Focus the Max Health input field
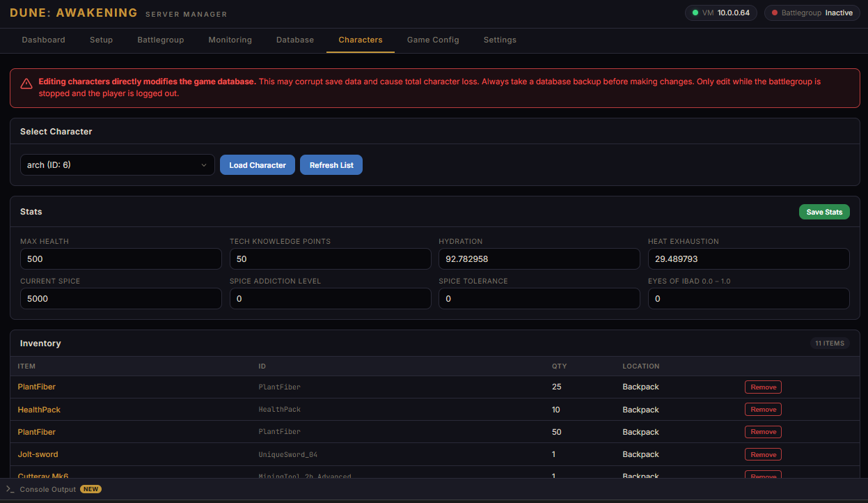 click(x=121, y=259)
